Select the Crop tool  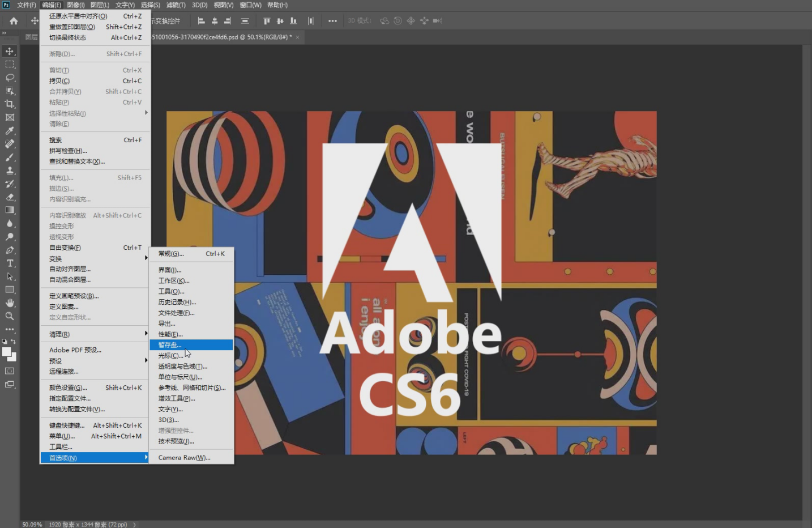pyautogui.click(x=10, y=104)
